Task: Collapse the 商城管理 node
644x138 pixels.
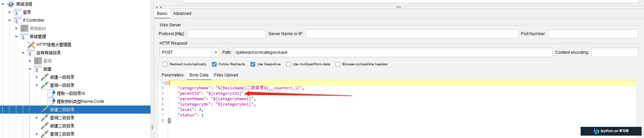Action: [x=17, y=37]
